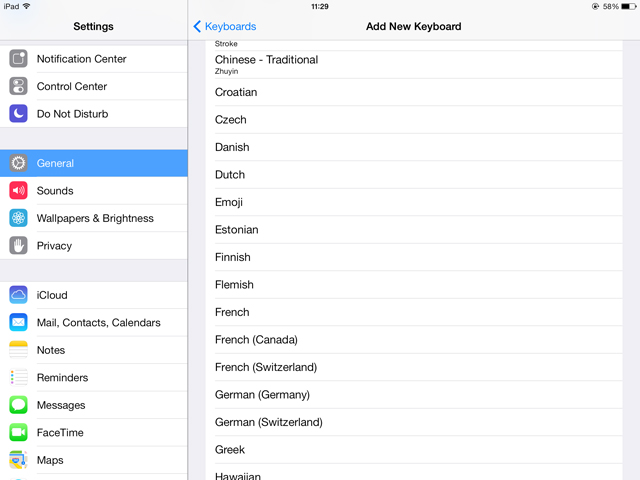Tap the Settings sidebar title
The width and height of the screenshot is (640, 480).
pyautogui.click(x=93, y=27)
